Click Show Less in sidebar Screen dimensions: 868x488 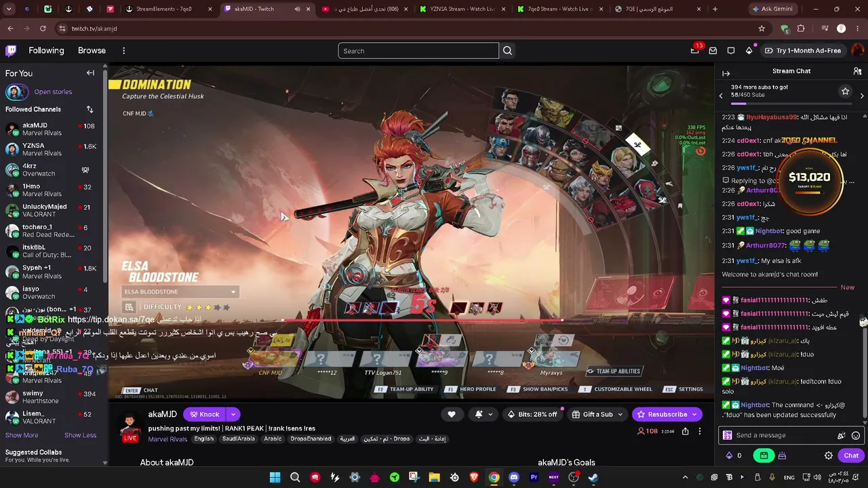[x=80, y=435]
